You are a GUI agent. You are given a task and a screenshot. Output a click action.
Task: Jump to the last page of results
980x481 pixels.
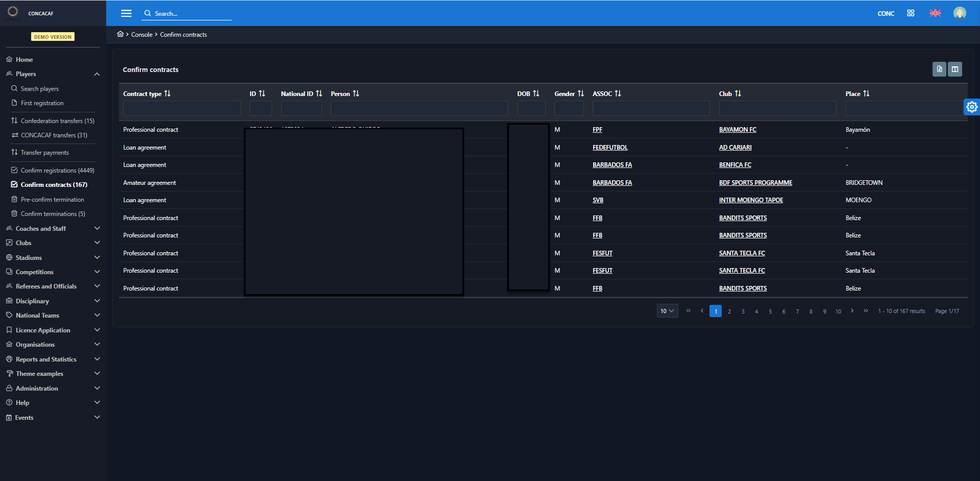(x=866, y=310)
